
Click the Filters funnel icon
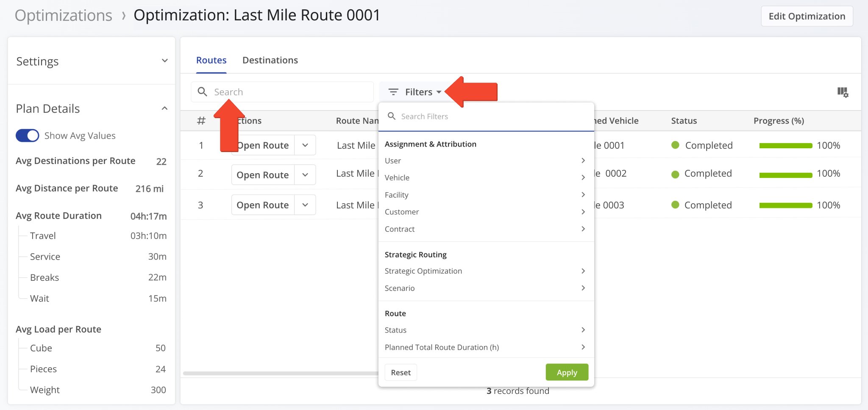[393, 92]
